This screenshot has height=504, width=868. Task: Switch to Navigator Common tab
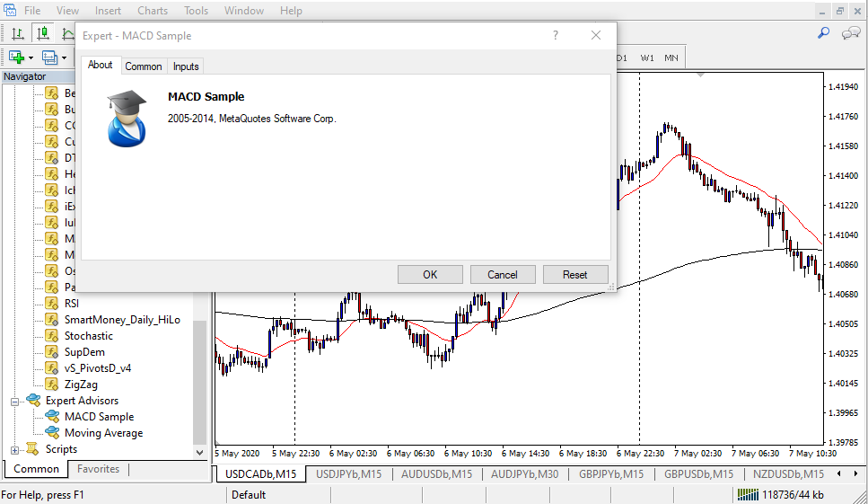[x=36, y=469]
